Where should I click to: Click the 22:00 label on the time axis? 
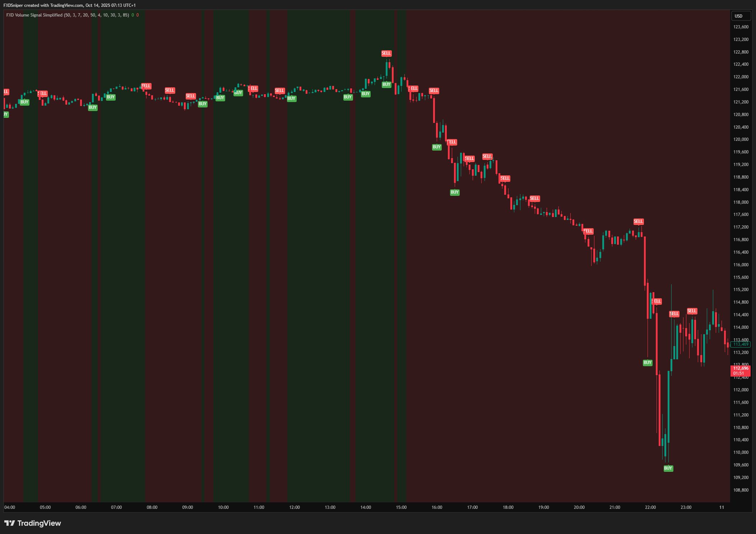[650, 507]
